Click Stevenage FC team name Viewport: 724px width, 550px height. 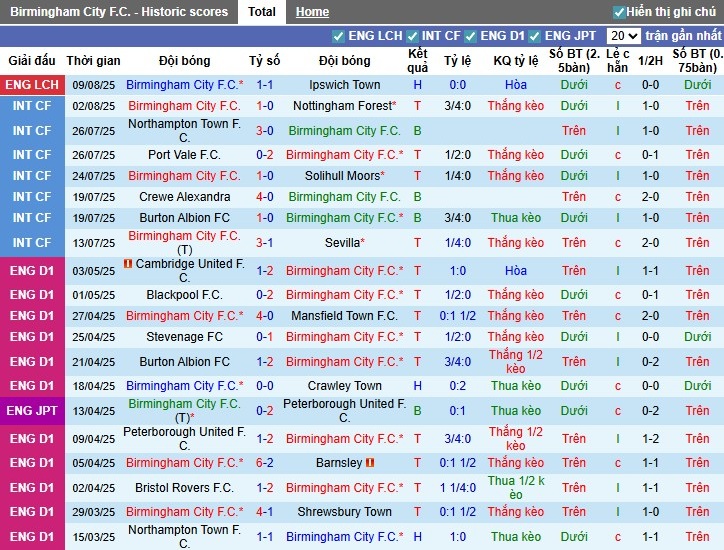(184, 337)
